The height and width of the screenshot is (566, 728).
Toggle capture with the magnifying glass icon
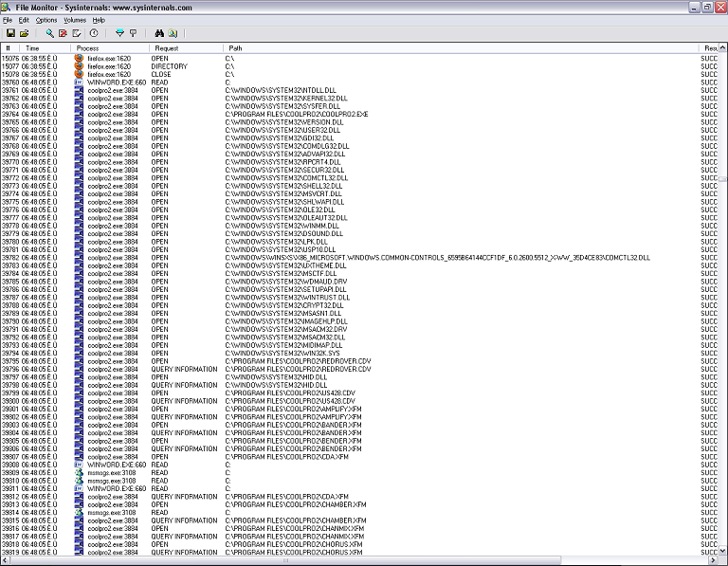click(49, 33)
